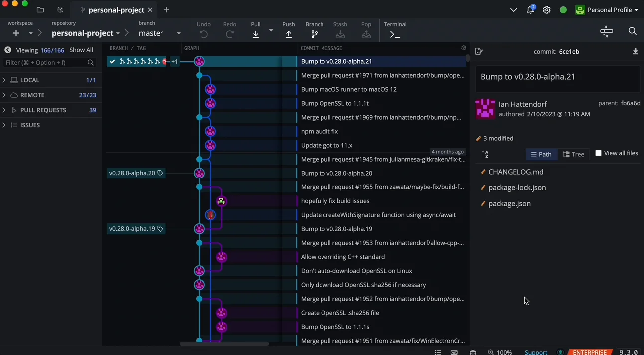This screenshot has height=355, width=644.
Task: Open the Terminal panel
Action: (395, 34)
